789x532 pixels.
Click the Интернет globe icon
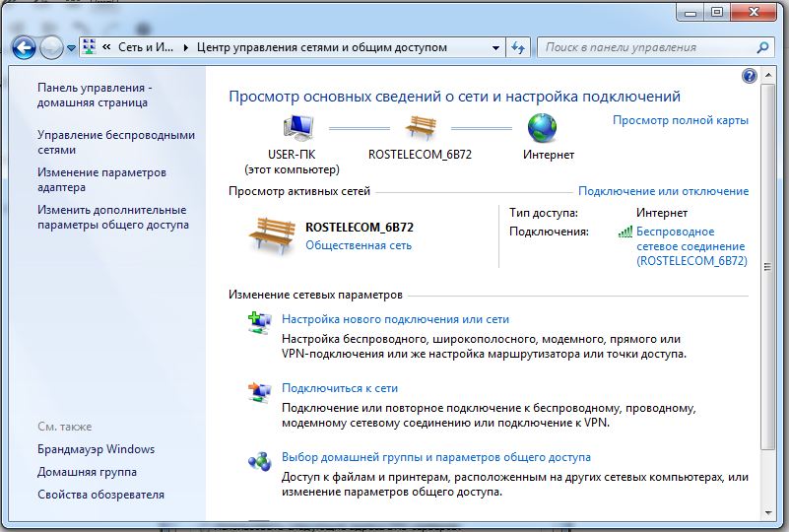(x=542, y=128)
